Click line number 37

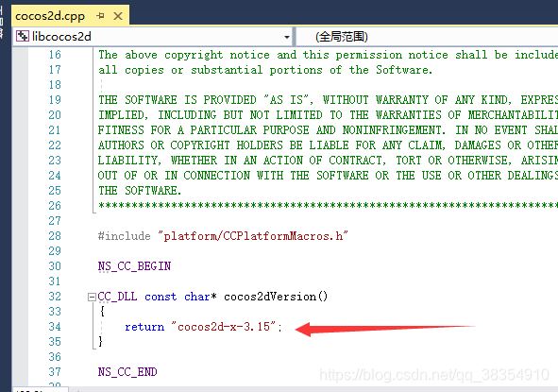click(55, 372)
